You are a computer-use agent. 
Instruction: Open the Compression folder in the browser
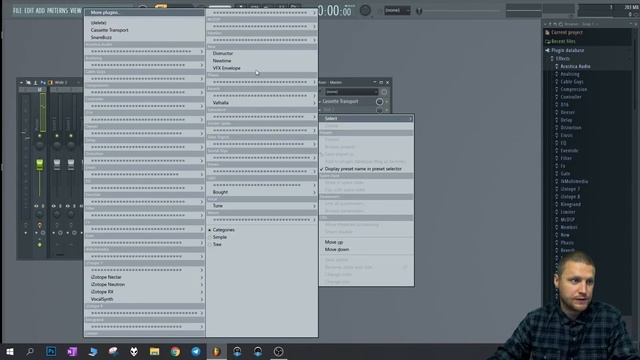[573, 89]
